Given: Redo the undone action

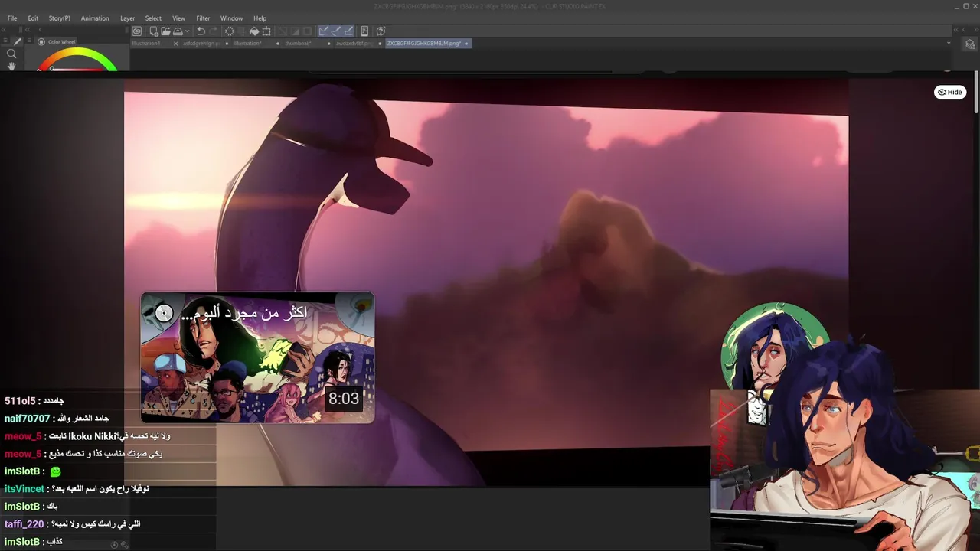Looking at the screenshot, I should pyautogui.click(x=214, y=31).
